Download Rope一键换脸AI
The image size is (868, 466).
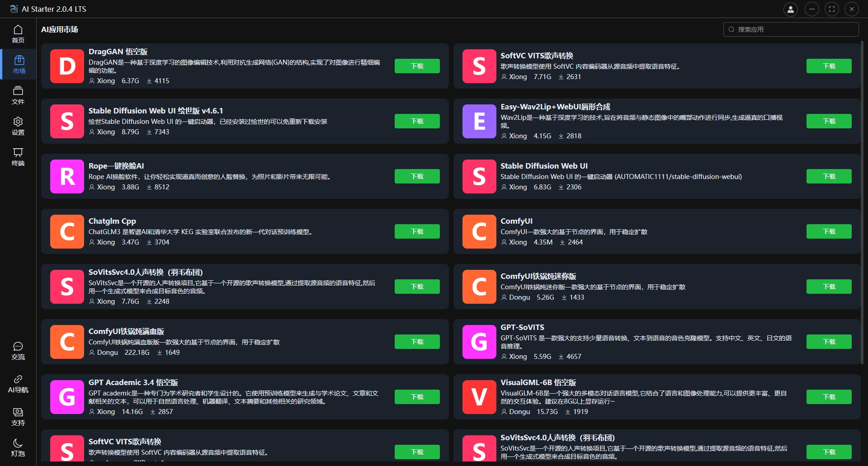tap(417, 176)
